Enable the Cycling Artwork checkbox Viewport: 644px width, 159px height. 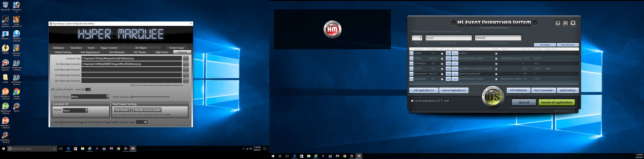pos(53,89)
